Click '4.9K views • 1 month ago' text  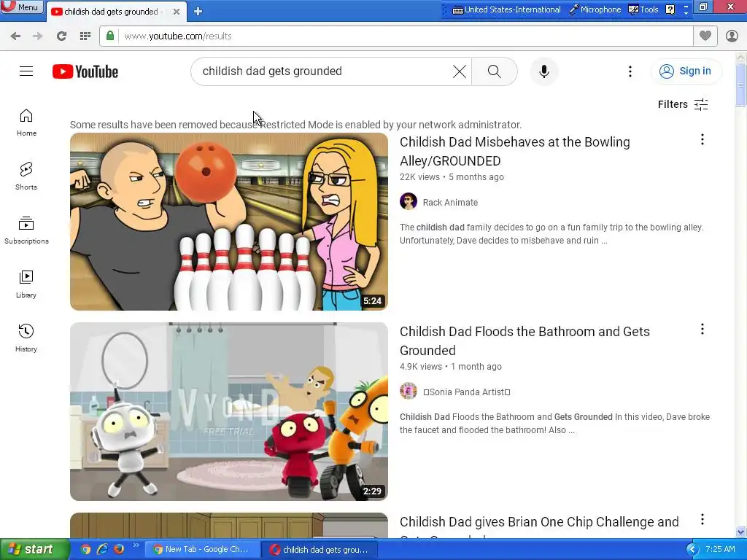point(451,367)
